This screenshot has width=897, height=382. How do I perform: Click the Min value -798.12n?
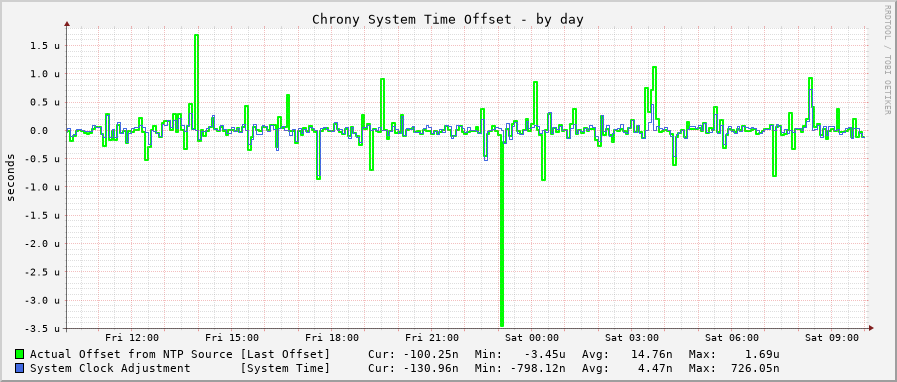pyautogui.click(x=537, y=368)
